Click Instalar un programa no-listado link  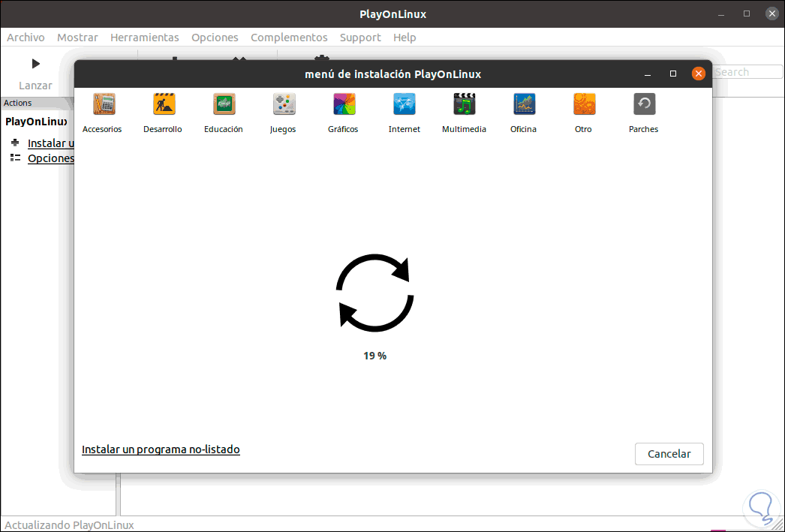[161, 449]
